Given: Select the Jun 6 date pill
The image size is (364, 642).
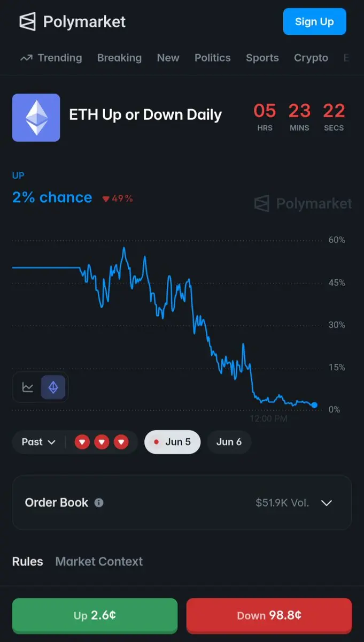Looking at the screenshot, I should [x=229, y=442].
